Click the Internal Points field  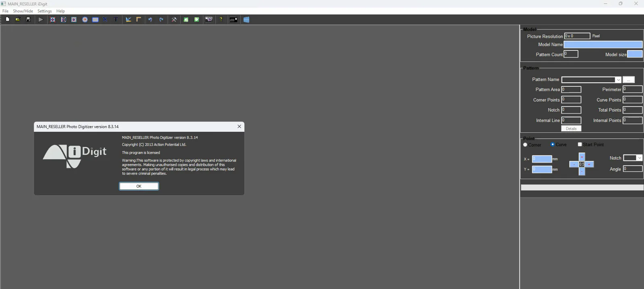[x=633, y=120]
